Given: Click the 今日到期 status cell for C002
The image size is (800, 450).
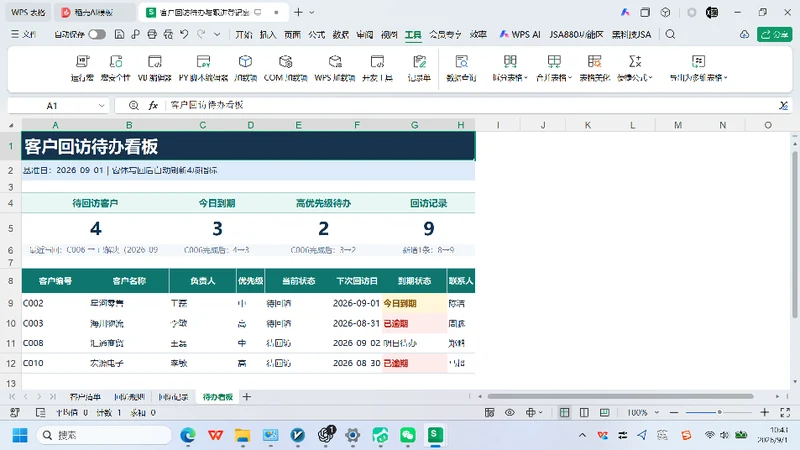Looking at the screenshot, I should (414, 303).
